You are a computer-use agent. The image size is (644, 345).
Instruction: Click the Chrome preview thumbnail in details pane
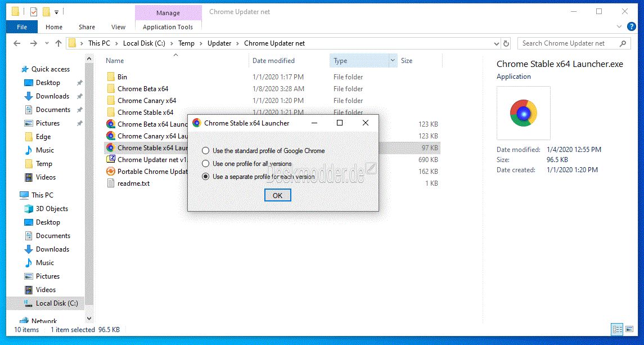pos(523,113)
